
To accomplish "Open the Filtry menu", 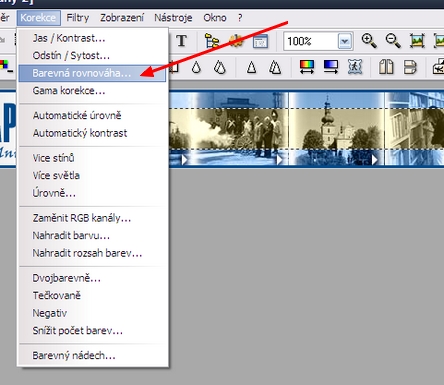I will pyautogui.click(x=78, y=18).
